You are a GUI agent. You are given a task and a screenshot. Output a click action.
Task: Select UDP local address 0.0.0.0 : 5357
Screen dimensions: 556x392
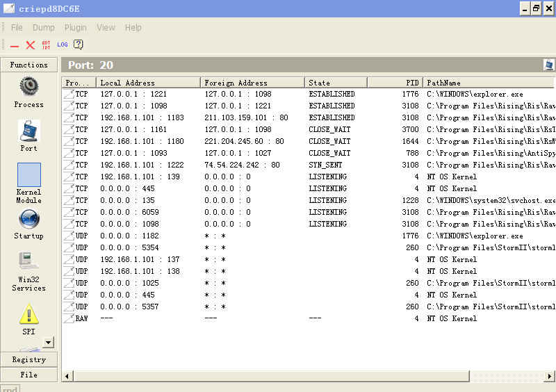click(x=129, y=307)
